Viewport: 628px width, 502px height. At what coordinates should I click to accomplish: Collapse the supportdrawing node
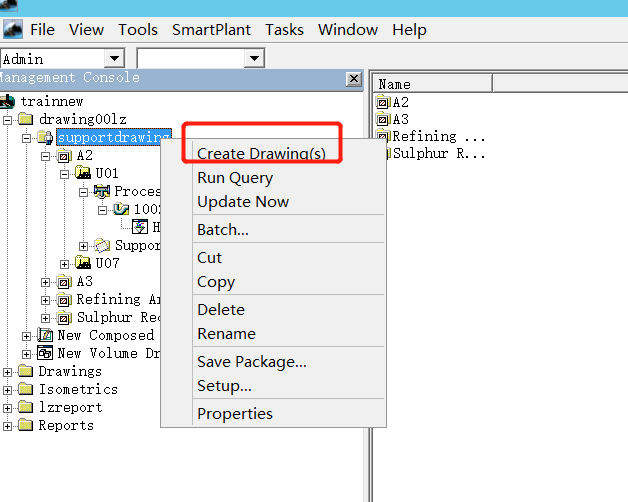(26, 138)
